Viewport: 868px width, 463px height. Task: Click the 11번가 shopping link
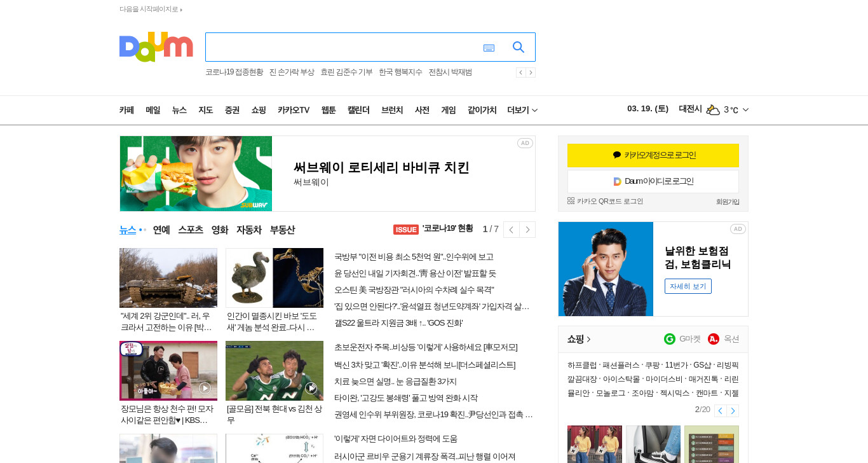point(675,365)
